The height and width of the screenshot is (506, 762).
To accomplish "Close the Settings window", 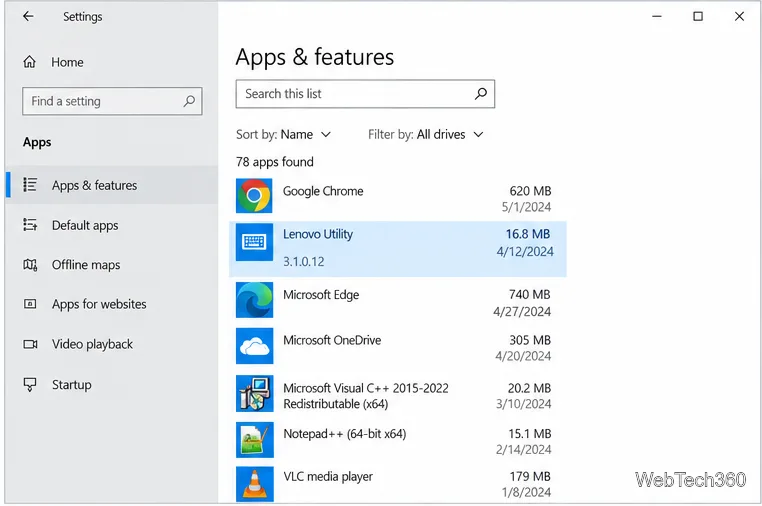I will (739, 17).
